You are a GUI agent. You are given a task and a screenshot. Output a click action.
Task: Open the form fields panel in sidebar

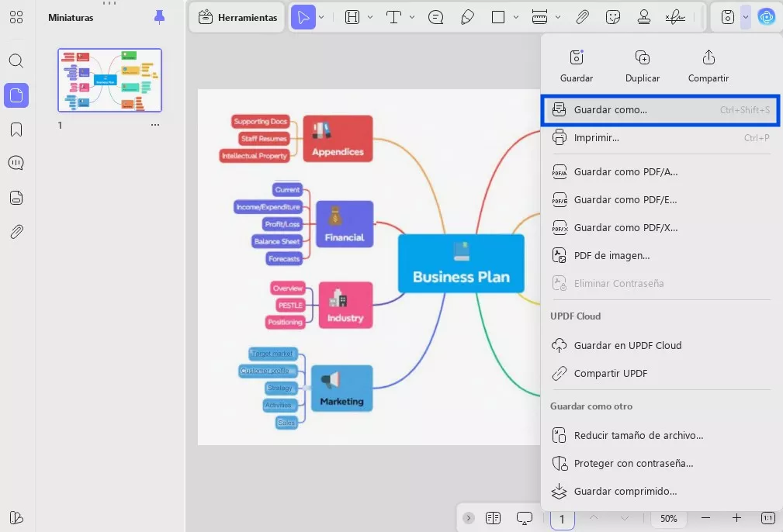[x=16, y=198]
